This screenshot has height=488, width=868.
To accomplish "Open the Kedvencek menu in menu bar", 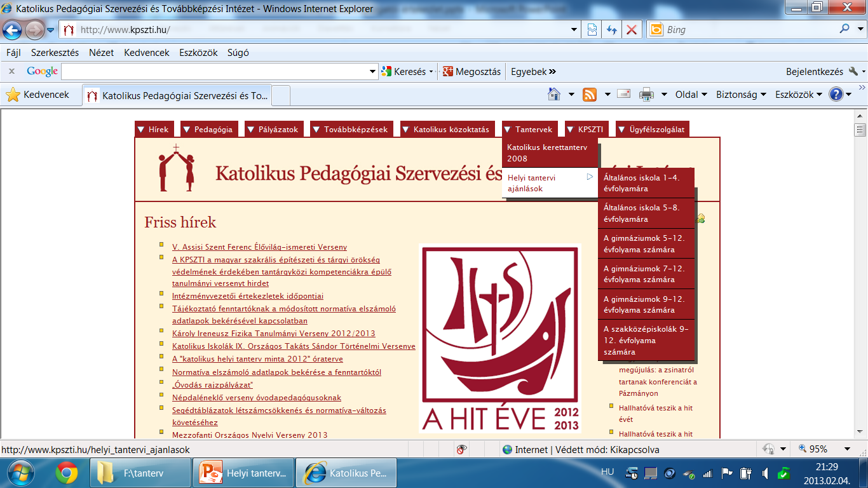I will [147, 53].
